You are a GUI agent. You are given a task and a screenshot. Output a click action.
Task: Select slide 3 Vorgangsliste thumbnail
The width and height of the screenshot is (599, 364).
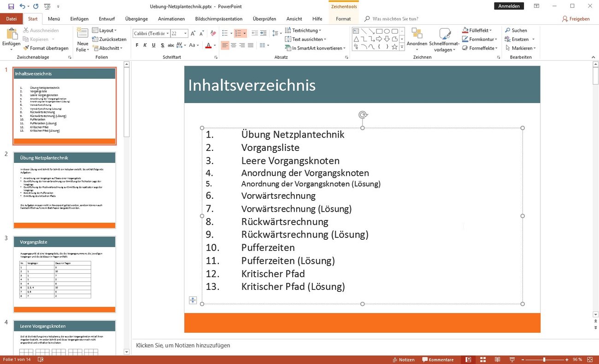(x=65, y=273)
